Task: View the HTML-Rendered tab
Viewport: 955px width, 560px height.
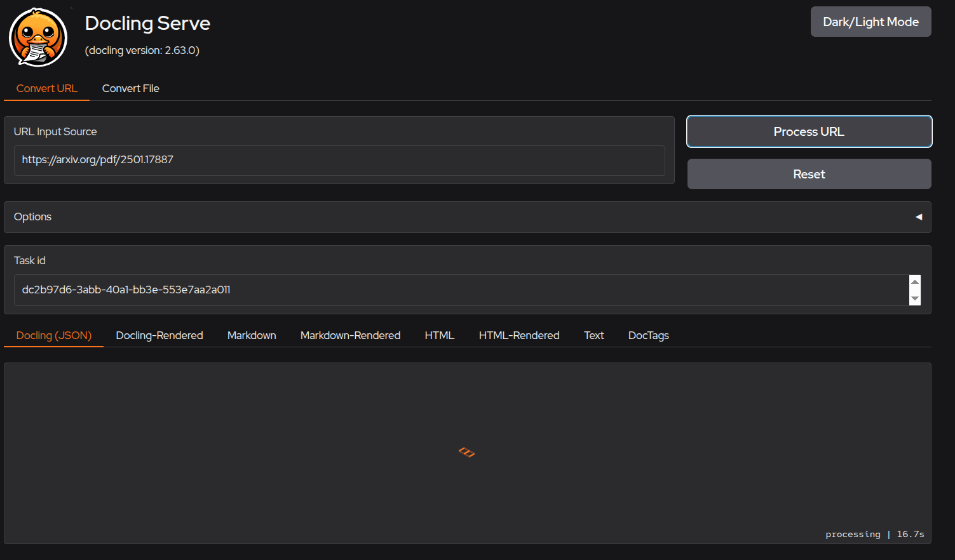Action: pos(519,336)
